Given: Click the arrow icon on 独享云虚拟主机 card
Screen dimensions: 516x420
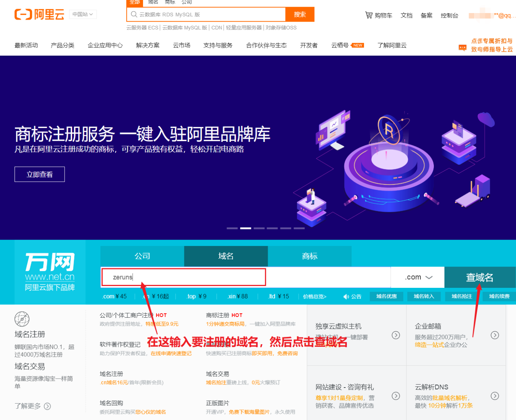Looking at the screenshot, I should click(396, 335).
